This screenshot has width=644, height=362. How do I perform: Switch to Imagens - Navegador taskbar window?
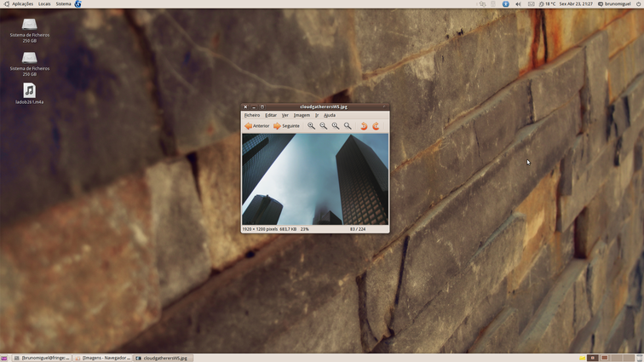point(103,358)
